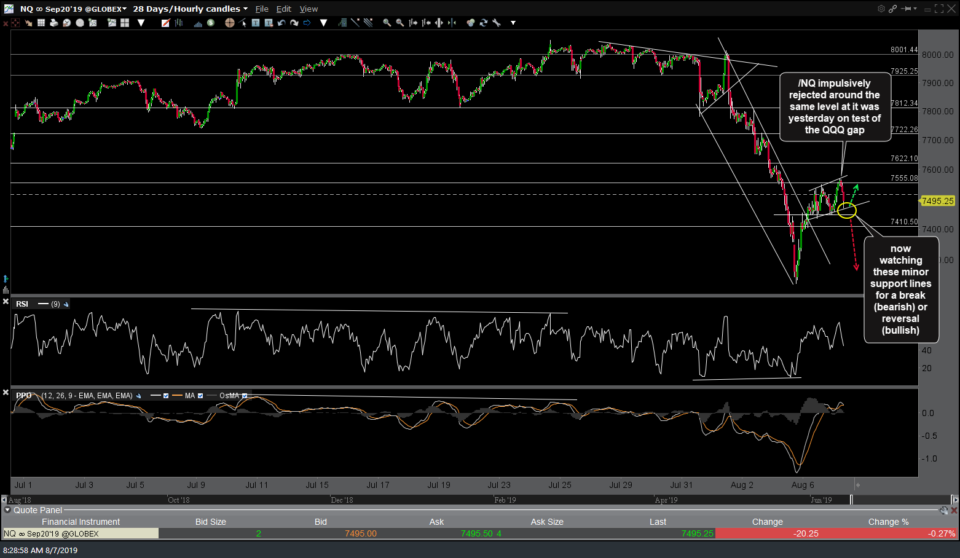Viewport: 960px width, 558px height.
Task: Click the 7495.00 bid value
Action: 361,533
